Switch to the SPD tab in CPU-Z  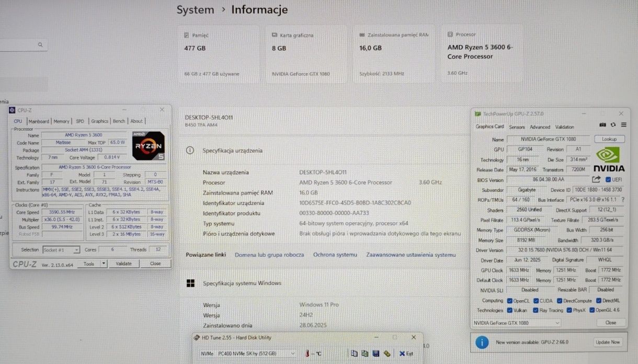[80, 121]
